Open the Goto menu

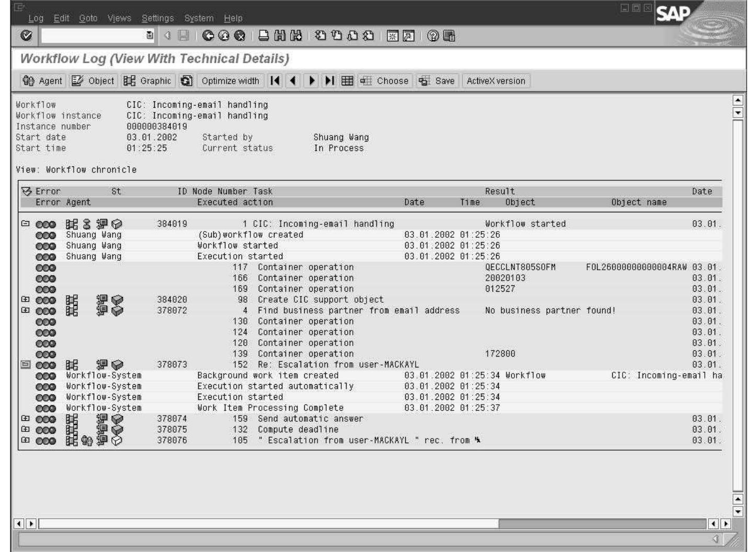click(x=88, y=18)
